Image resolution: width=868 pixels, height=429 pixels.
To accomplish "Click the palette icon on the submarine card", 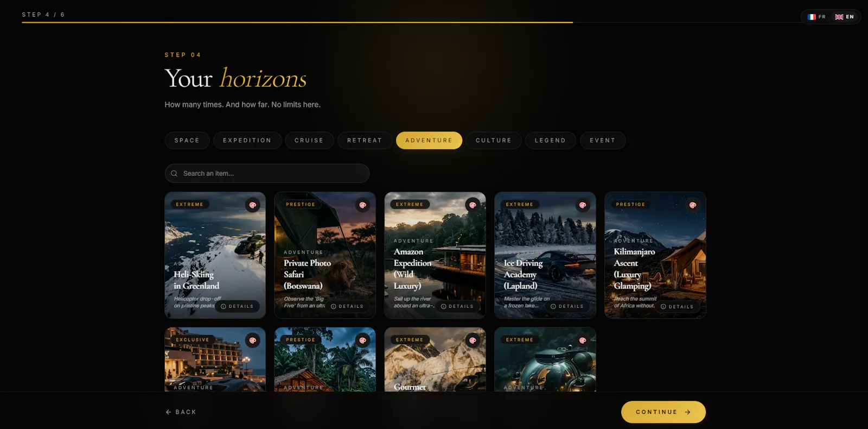I will pos(583,340).
